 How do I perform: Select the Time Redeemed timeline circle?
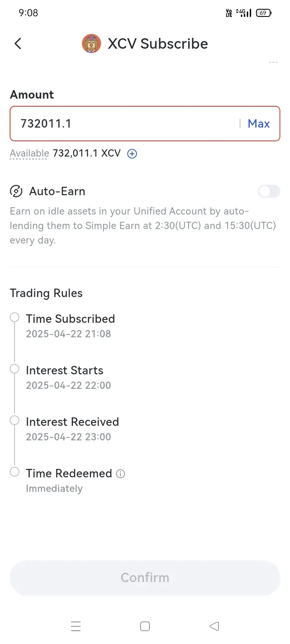pos(14,472)
